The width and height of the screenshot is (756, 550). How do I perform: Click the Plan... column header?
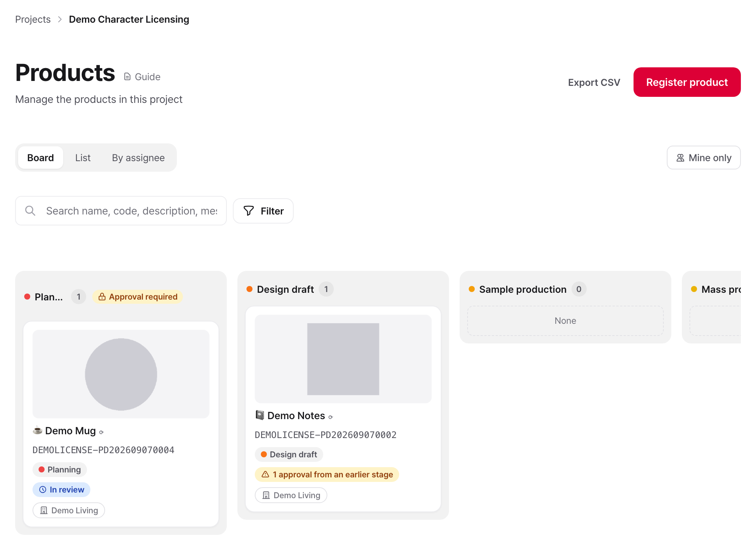[49, 297]
